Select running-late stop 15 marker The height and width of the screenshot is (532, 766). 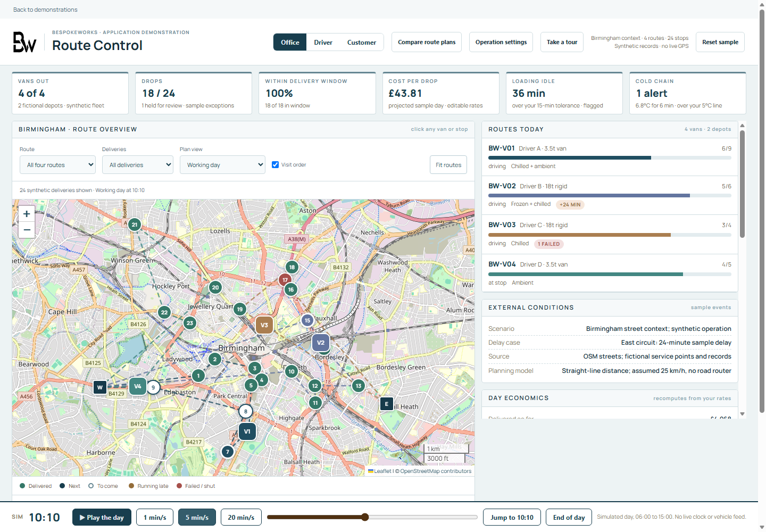307,320
